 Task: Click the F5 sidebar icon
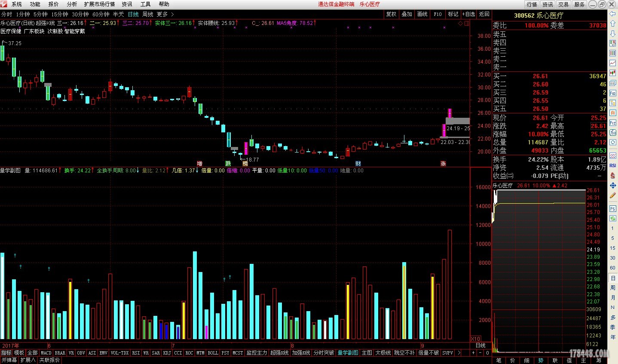pos(612,208)
